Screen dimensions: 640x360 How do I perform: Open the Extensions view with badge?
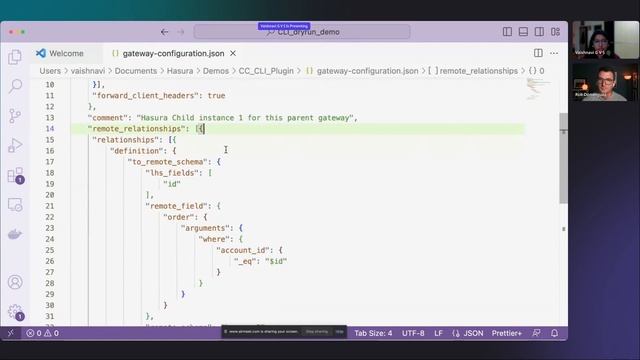tap(16, 176)
